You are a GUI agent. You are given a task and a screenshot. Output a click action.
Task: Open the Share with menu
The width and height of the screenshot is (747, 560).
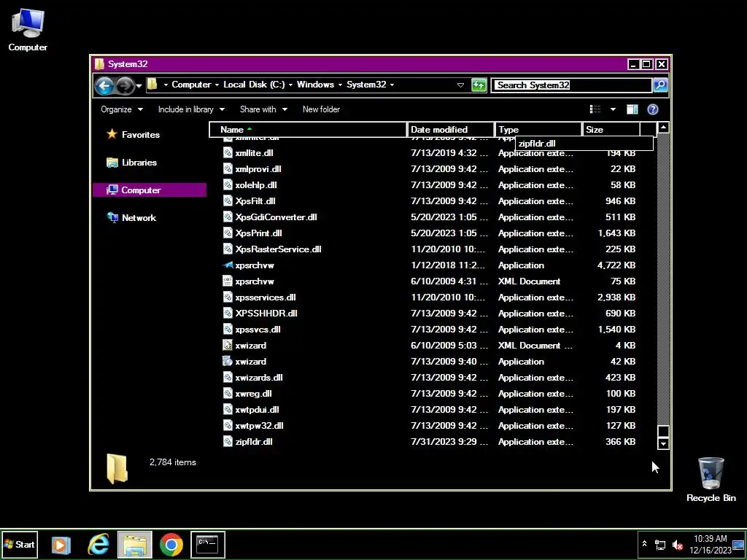(x=263, y=109)
